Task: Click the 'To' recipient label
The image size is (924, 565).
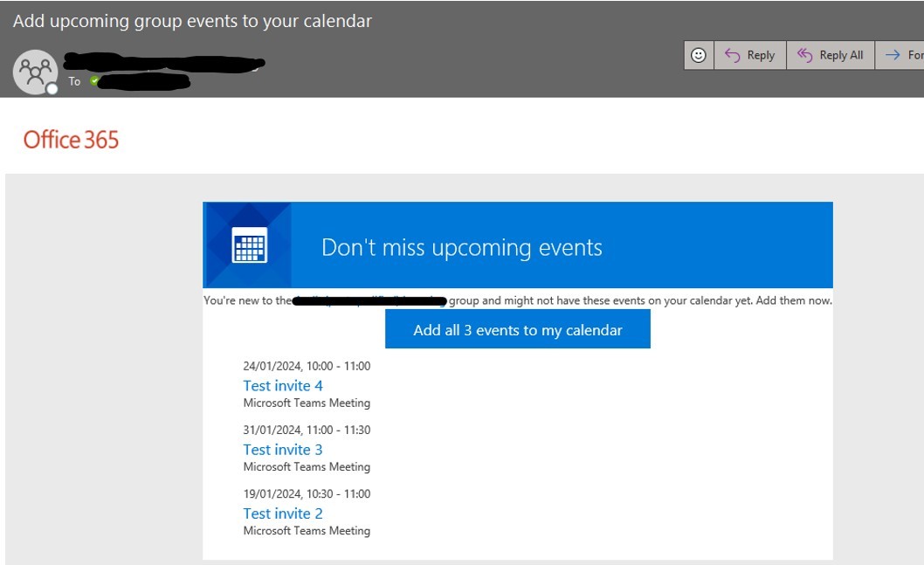Action: (74, 81)
